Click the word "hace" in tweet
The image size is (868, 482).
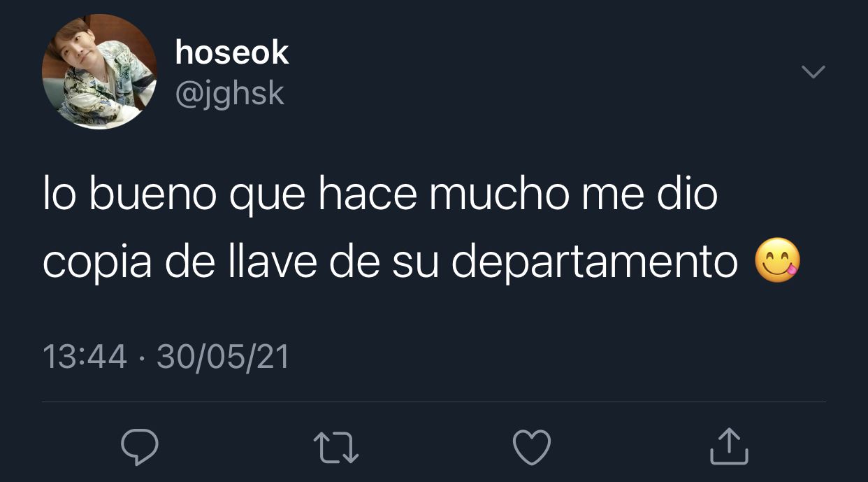[368, 194]
